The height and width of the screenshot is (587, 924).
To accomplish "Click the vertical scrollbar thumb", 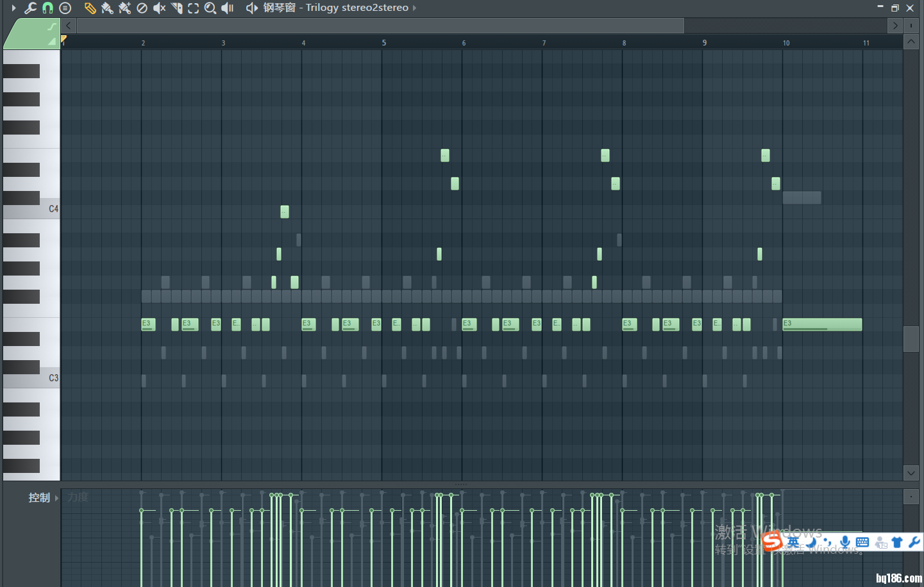I will [x=911, y=338].
